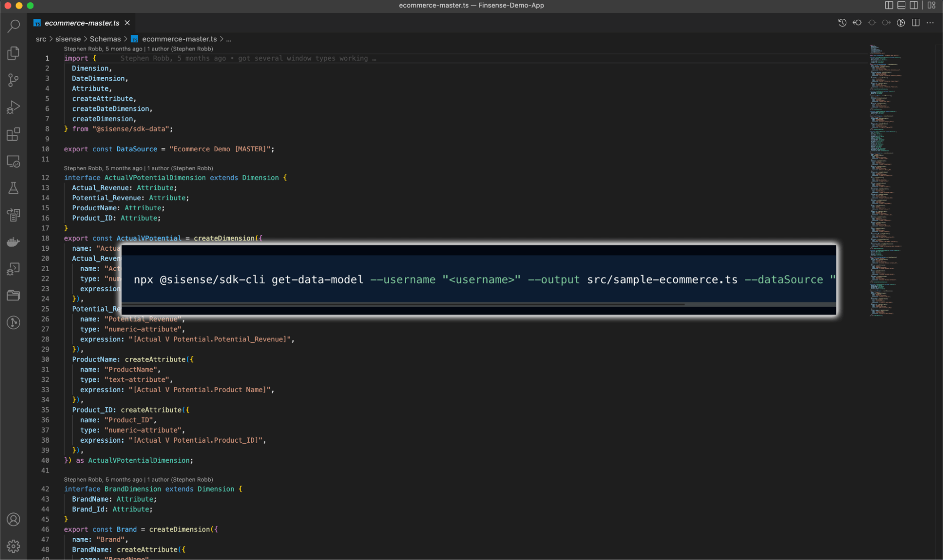Open the Search panel
This screenshot has width=943, height=560.
pyautogui.click(x=13, y=26)
